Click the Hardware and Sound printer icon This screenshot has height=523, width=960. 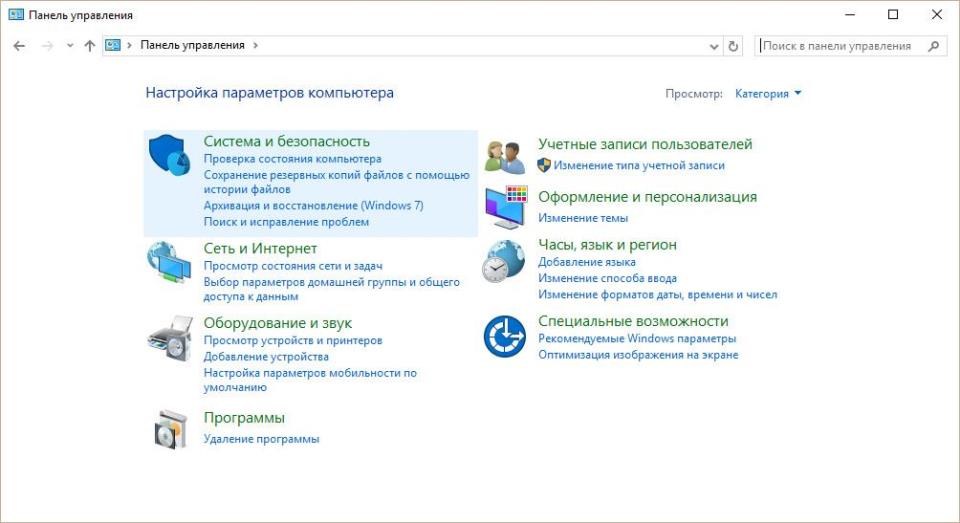169,338
